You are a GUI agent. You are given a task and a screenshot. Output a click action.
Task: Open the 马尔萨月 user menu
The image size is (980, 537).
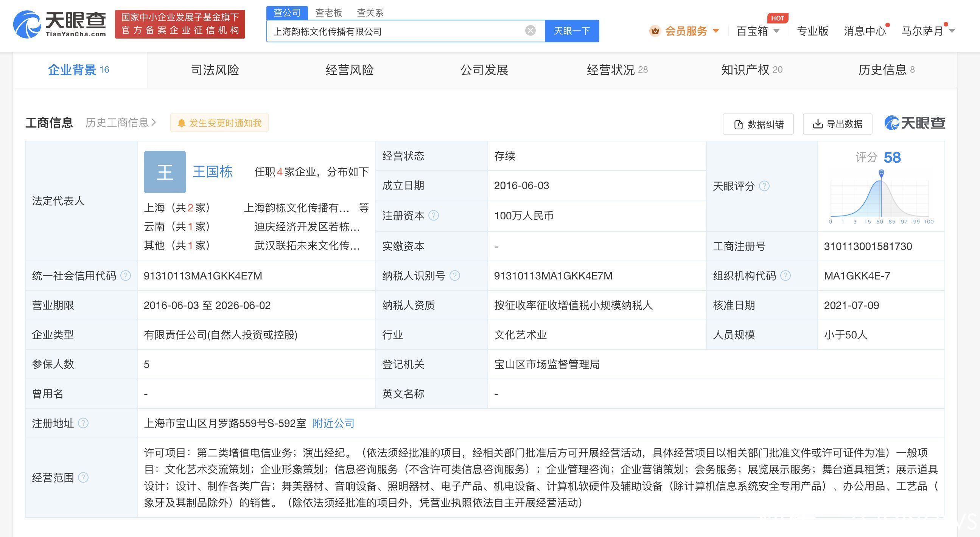(x=928, y=31)
